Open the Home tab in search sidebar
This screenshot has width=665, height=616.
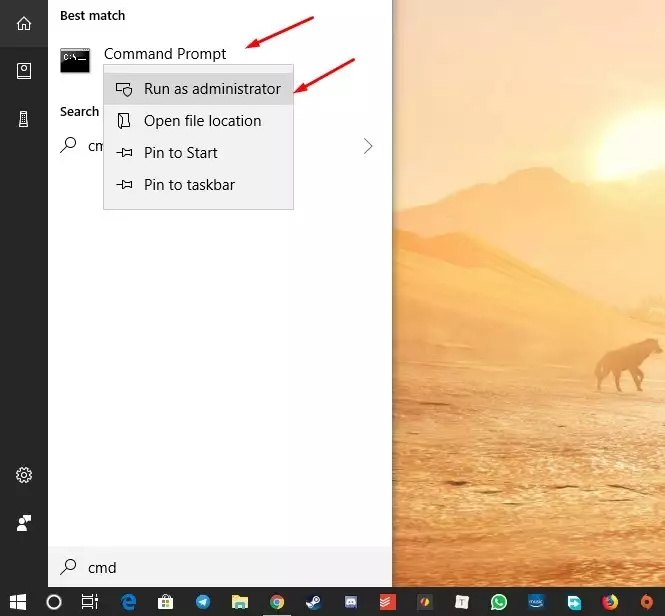(x=24, y=23)
